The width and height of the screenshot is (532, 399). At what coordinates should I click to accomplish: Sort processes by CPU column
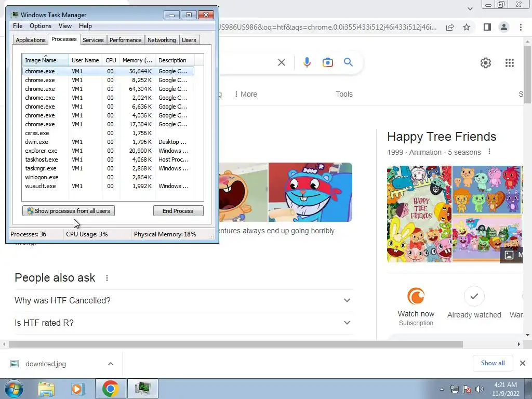pyautogui.click(x=111, y=60)
